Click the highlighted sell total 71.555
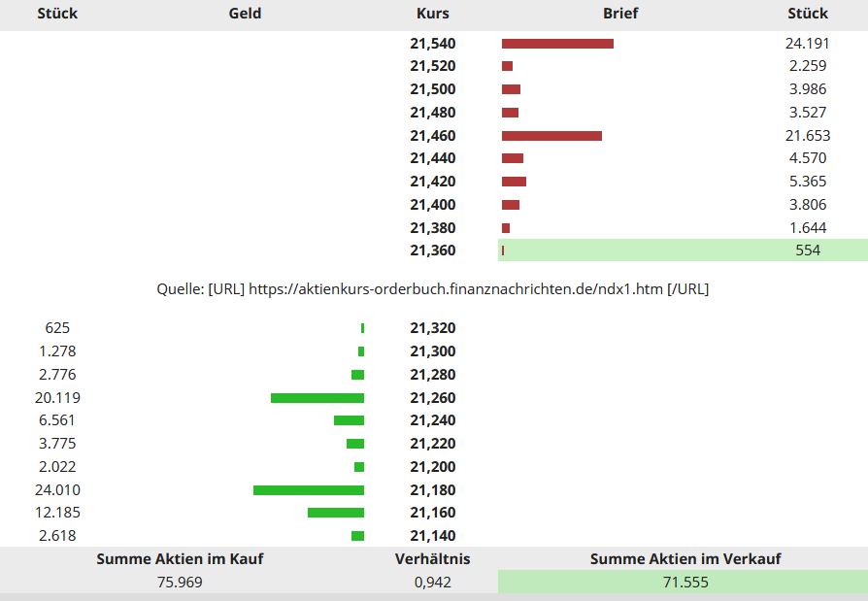 pos(685,583)
